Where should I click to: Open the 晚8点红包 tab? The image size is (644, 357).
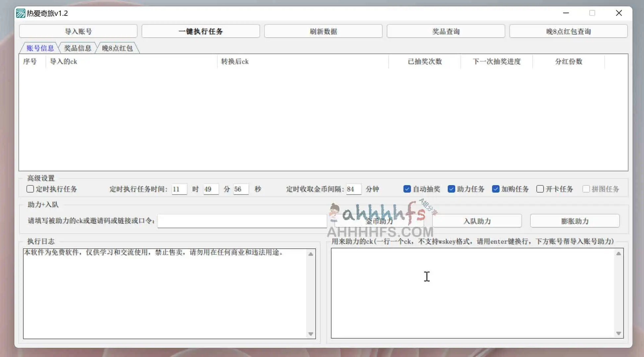(117, 48)
